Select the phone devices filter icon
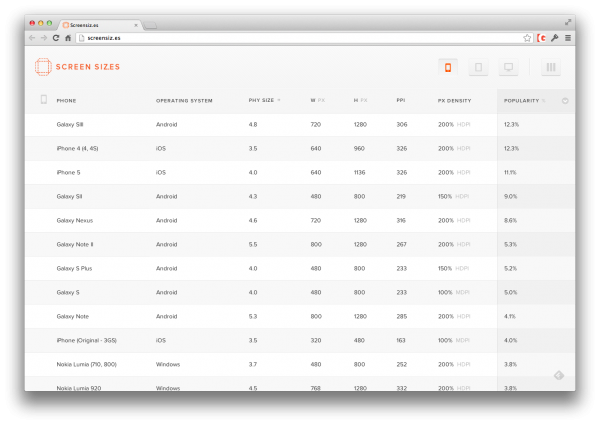 pos(448,67)
